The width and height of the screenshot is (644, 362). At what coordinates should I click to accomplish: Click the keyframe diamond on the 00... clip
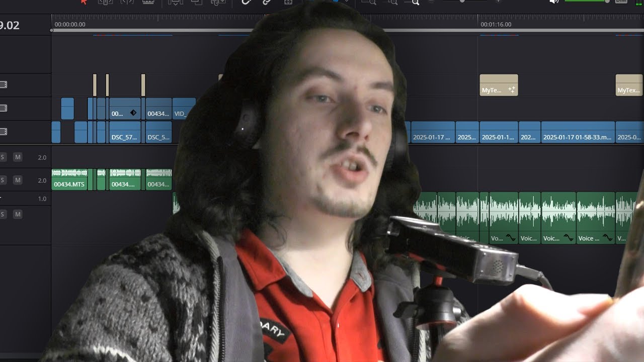click(133, 113)
